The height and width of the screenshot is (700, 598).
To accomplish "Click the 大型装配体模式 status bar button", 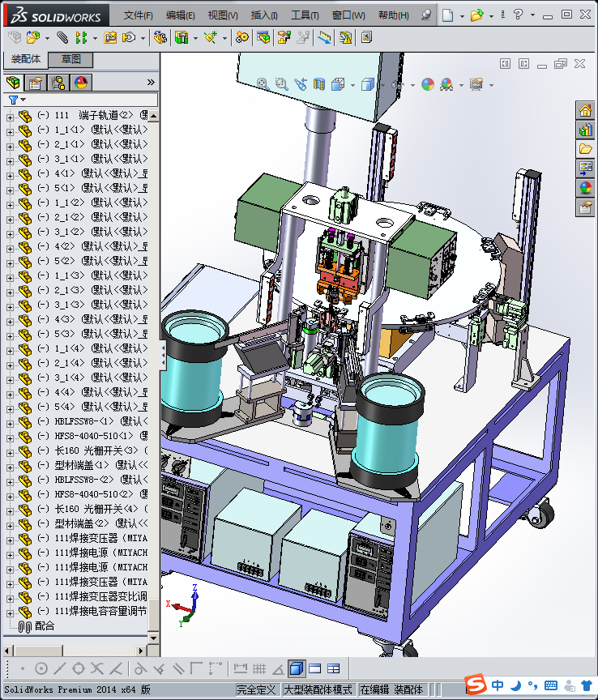I will click(318, 689).
